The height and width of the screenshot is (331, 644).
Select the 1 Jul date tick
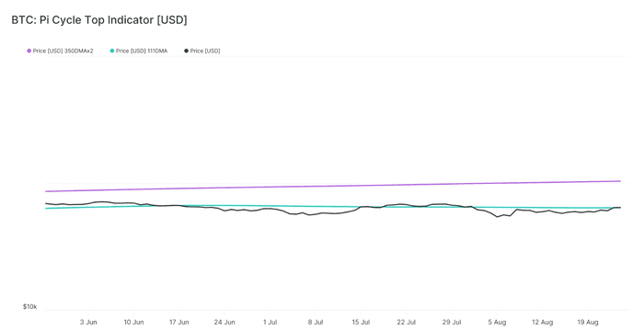coord(270,323)
